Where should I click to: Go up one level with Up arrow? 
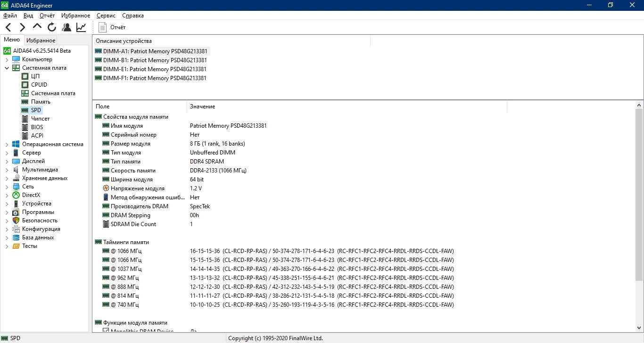pos(37,27)
